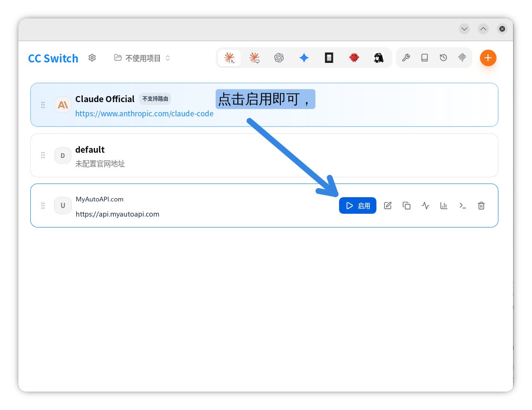532x410 pixels.
Task: Open terminal for MyAutoAPI.com provider
Action: click(x=462, y=206)
